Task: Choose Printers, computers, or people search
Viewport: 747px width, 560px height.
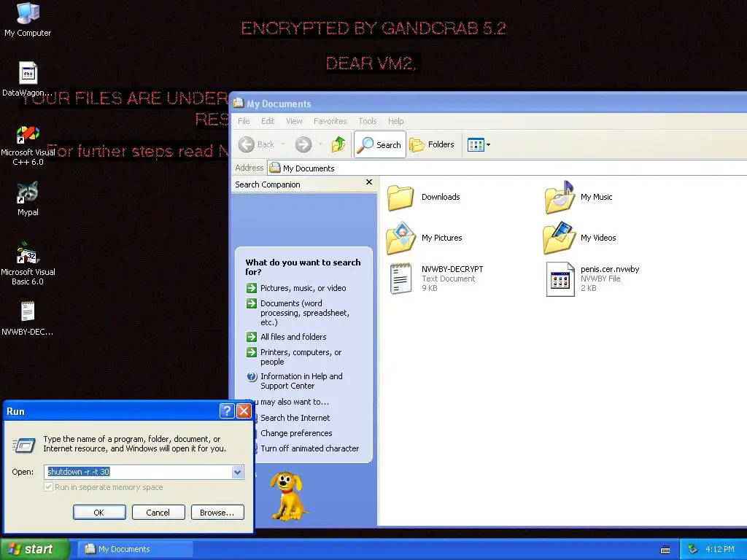Action: pyautogui.click(x=293, y=357)
